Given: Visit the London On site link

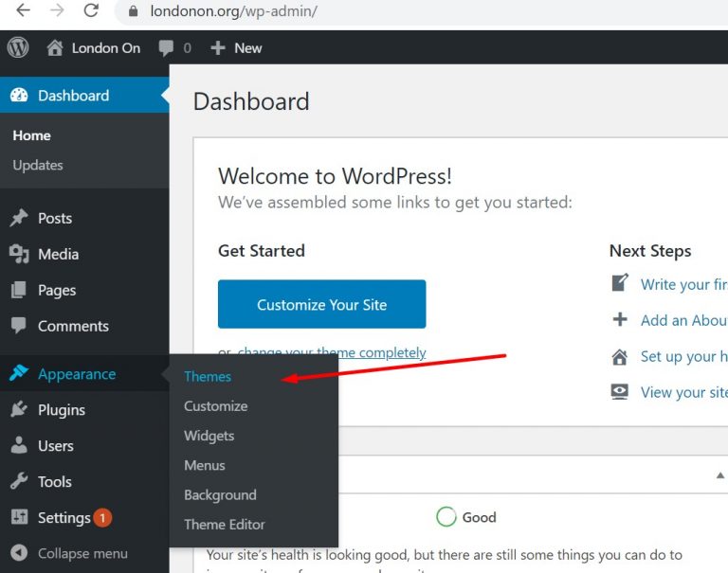Looking at the screenshot, I should coord(106,48).
